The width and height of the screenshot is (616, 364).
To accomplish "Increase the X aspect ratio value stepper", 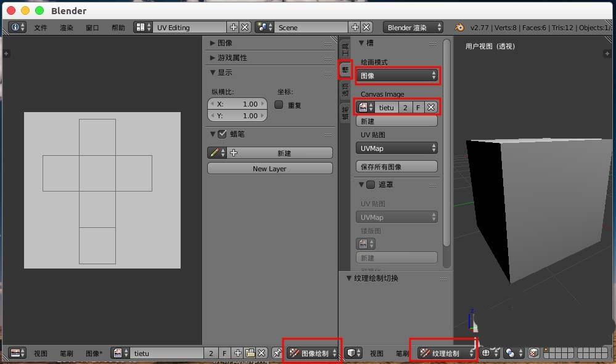I will (x=263, y=103).
